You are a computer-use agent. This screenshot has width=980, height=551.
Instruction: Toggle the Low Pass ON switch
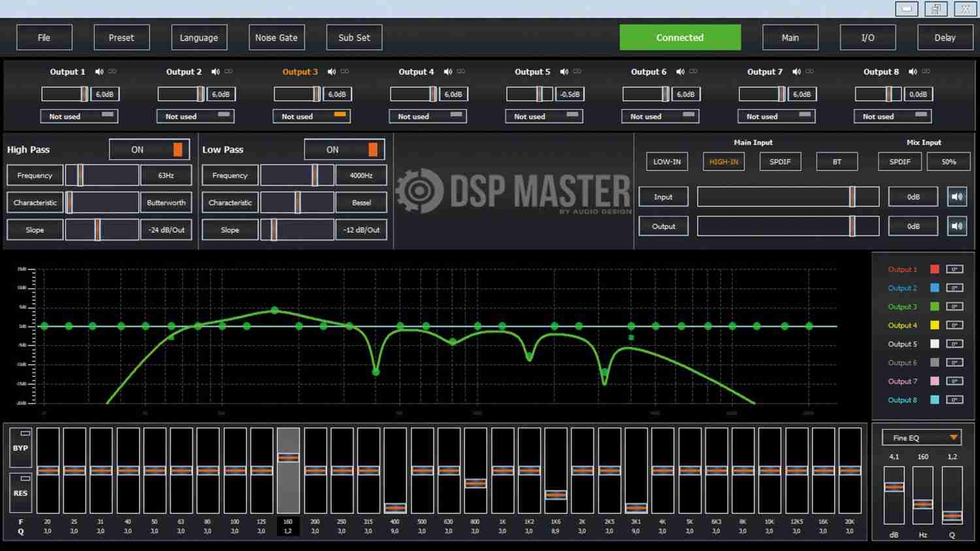click(x=344, y=150)
